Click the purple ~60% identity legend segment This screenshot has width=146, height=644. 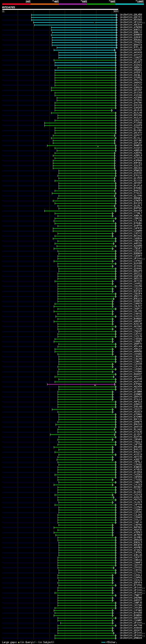tap(73, 4)
